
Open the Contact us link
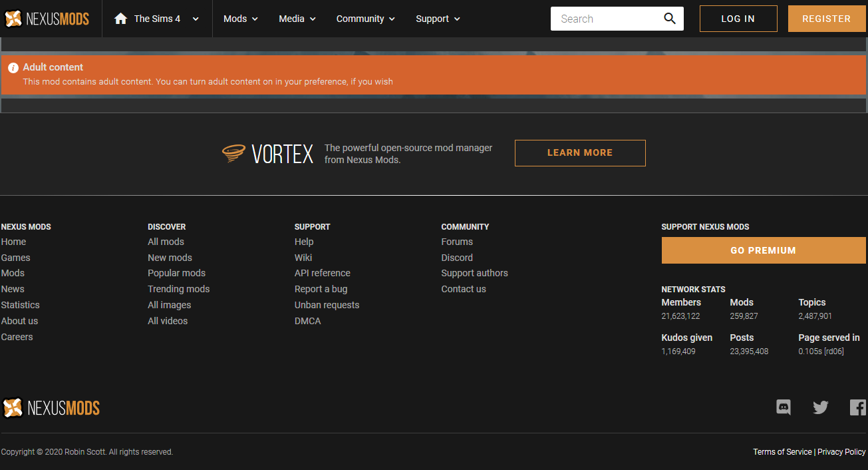tap(464, 289)
